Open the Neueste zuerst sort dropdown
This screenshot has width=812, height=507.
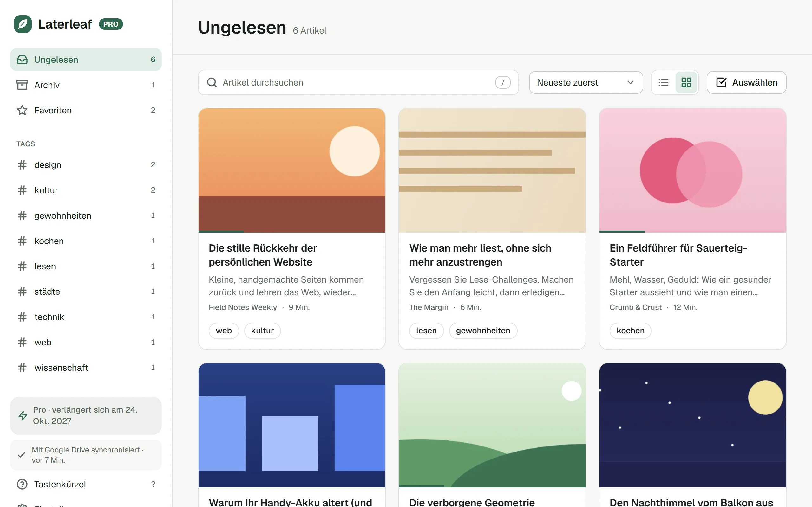[586, 82]
